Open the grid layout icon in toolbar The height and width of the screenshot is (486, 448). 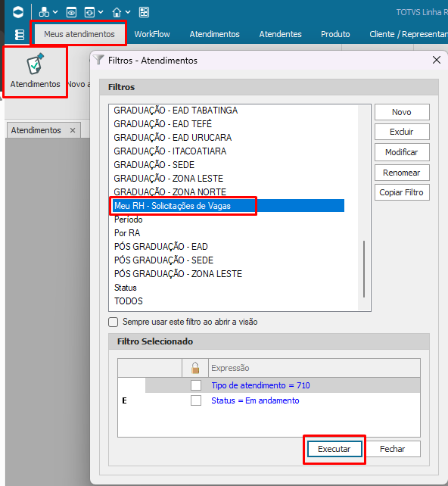144,12
